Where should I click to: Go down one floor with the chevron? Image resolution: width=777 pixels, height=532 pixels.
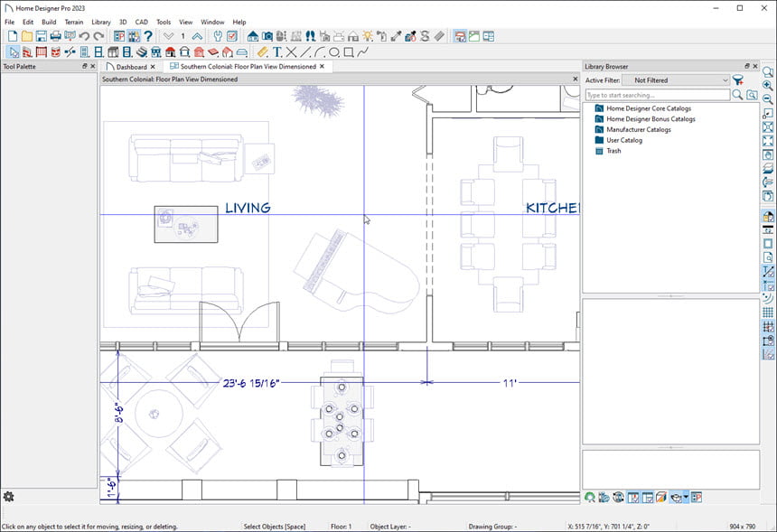coord(168,36)
